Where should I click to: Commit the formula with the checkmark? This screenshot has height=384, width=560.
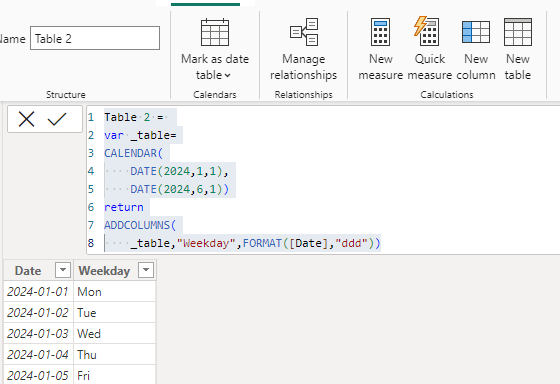(x=57, y=119)
